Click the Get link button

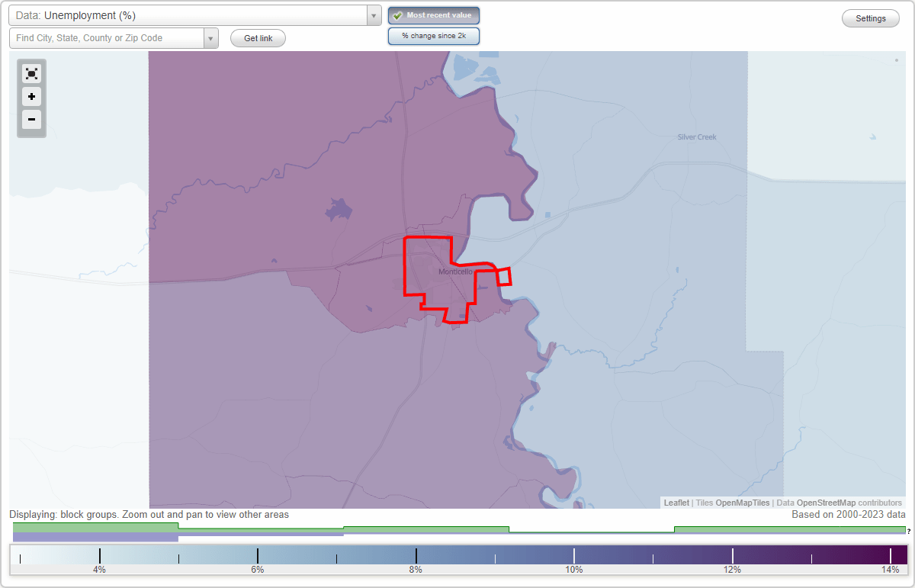[x=258, y=38]
